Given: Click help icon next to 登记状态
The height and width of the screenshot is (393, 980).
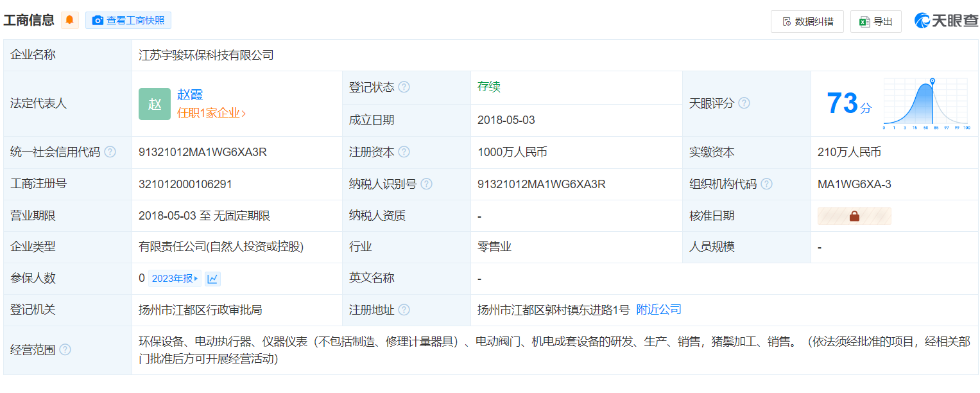Looking at the screenshot, I should [404, 87].
